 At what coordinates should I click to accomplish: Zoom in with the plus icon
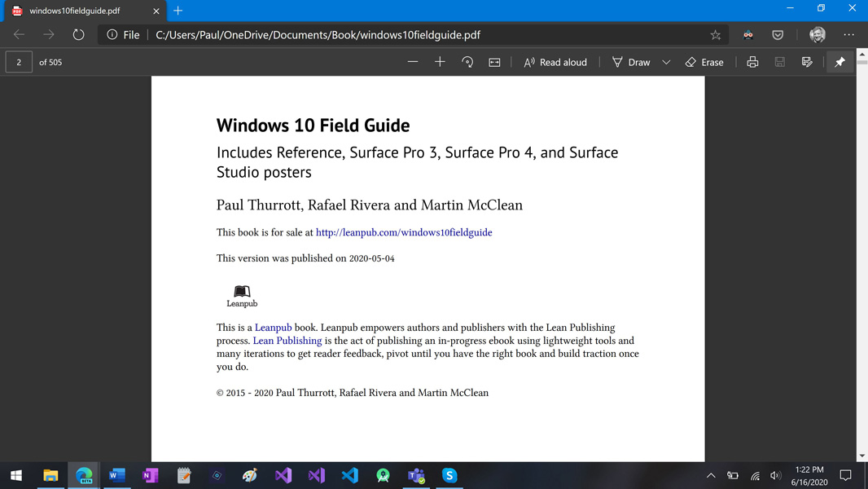(440, 62)
